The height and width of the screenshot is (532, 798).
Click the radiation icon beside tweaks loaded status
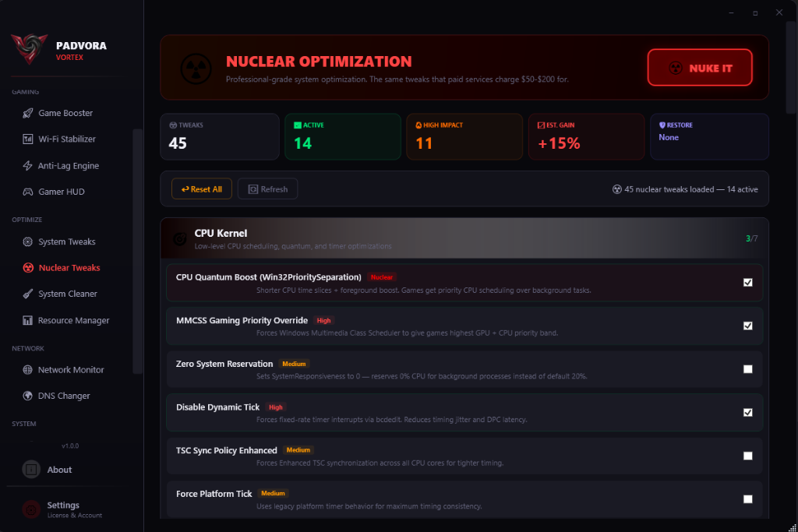[617, 189]
